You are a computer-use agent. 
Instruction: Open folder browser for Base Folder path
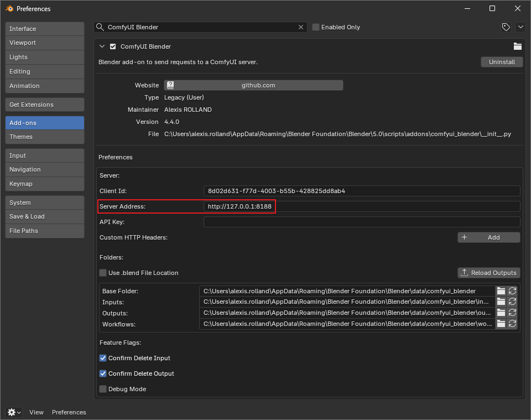coord(501,291)
